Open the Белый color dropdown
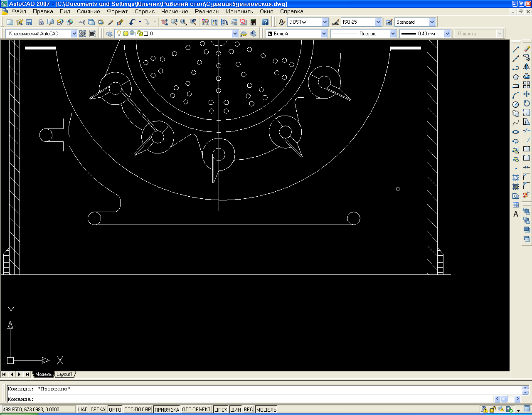 tap(324, 34)
